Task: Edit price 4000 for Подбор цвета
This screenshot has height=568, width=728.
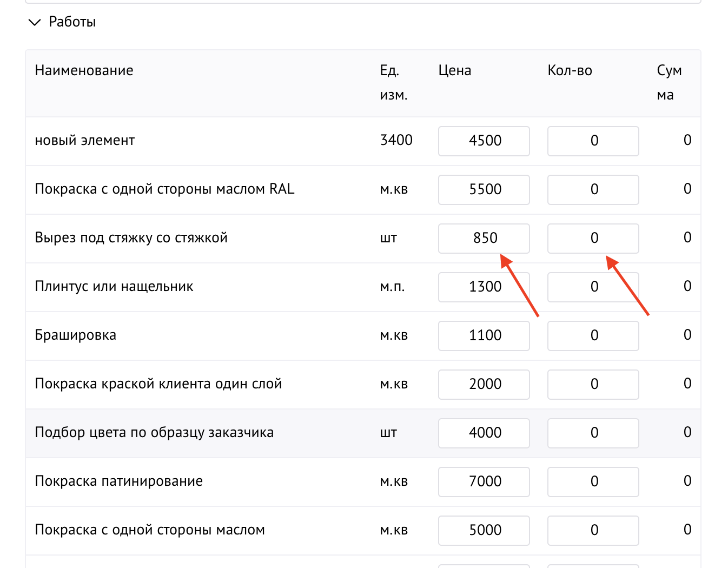Action: tap(484, 433)
